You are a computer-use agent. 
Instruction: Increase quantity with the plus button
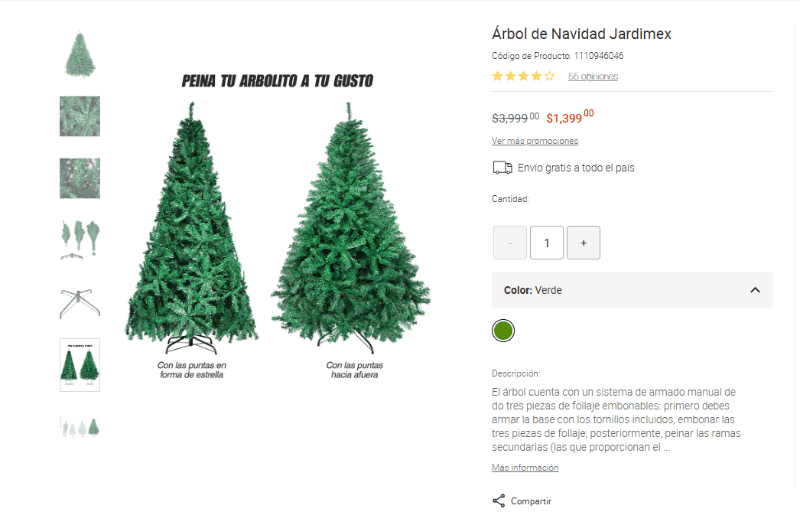coord(583,243)
